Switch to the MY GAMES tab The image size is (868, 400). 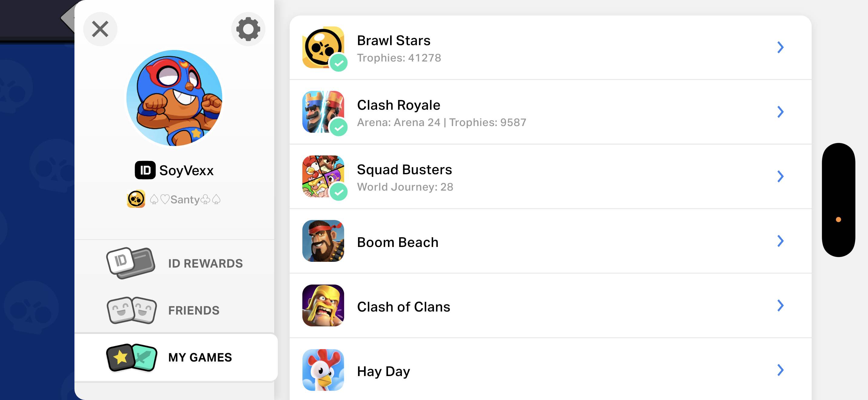pyautogui.click(x=176, y=357)
